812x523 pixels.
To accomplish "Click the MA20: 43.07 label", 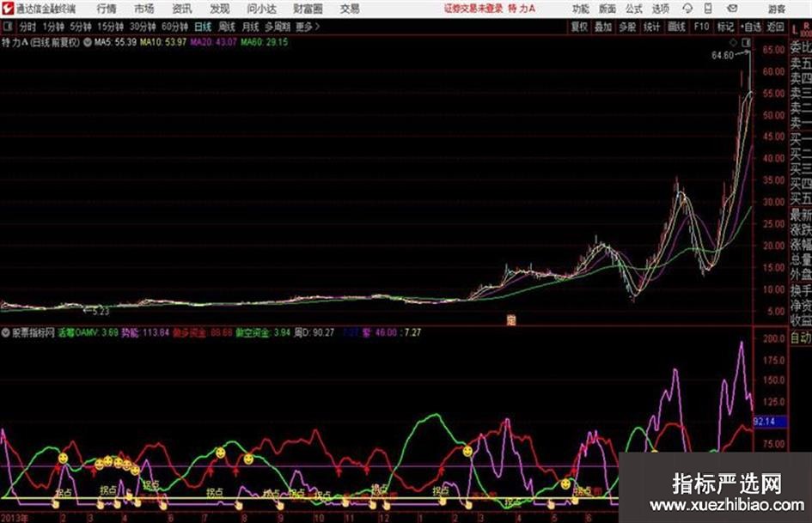I will (x=213, y=42).
